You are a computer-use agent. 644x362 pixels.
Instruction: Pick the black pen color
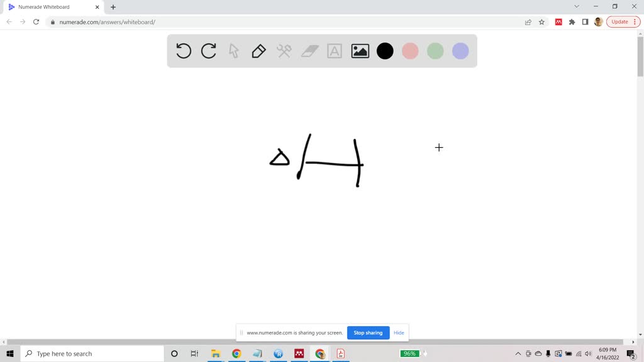[385, 51]
